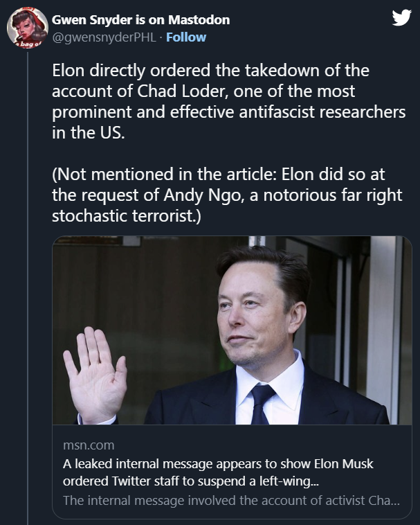The width and height of the screenshot is (420, 525).
Task: Click the Twitter bird logo
Action: 401,18
